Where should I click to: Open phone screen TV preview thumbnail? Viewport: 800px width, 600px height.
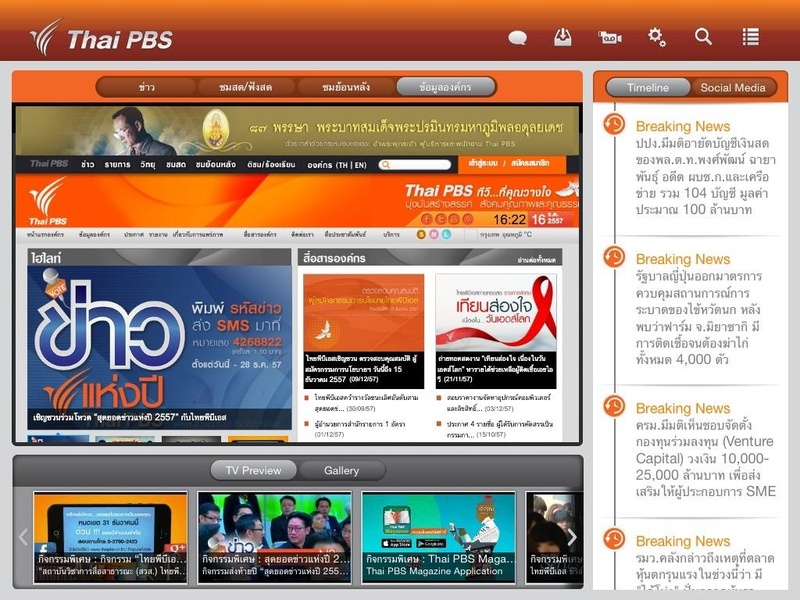point(110,537)
